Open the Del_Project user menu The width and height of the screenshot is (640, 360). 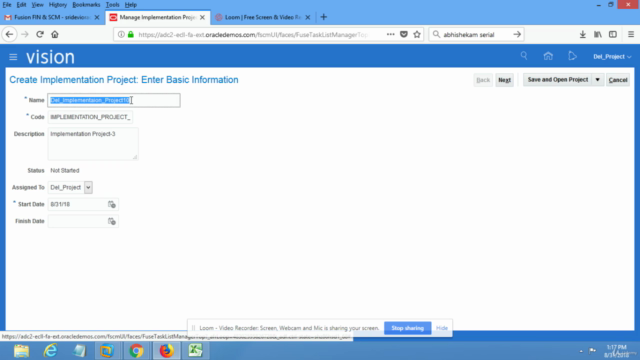click(x=612, y=57)
